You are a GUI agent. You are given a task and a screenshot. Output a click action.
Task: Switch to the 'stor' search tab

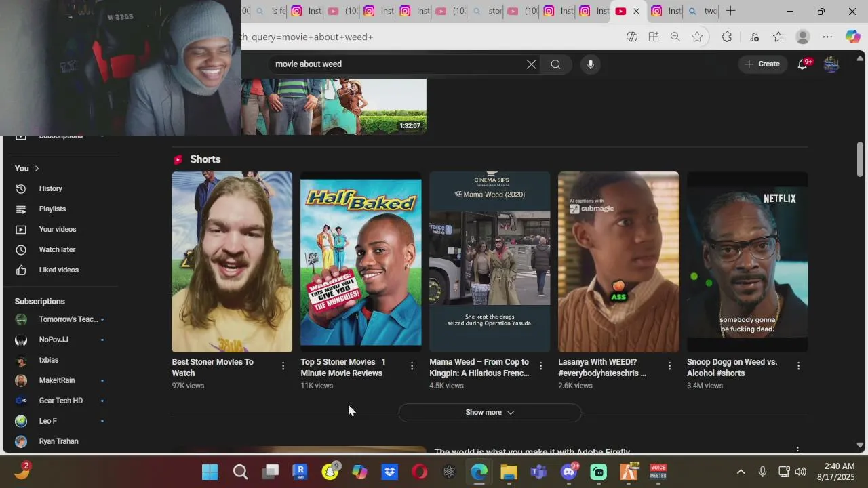tap(487, 11)
